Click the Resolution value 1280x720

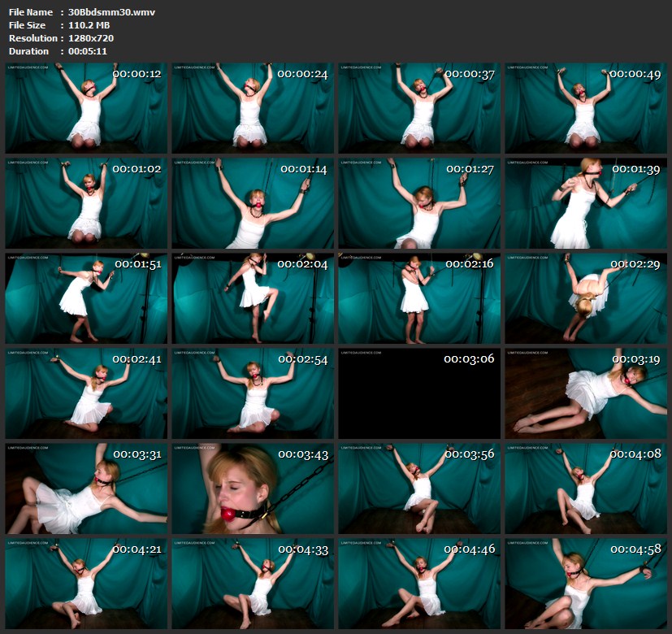pos(91,38)
